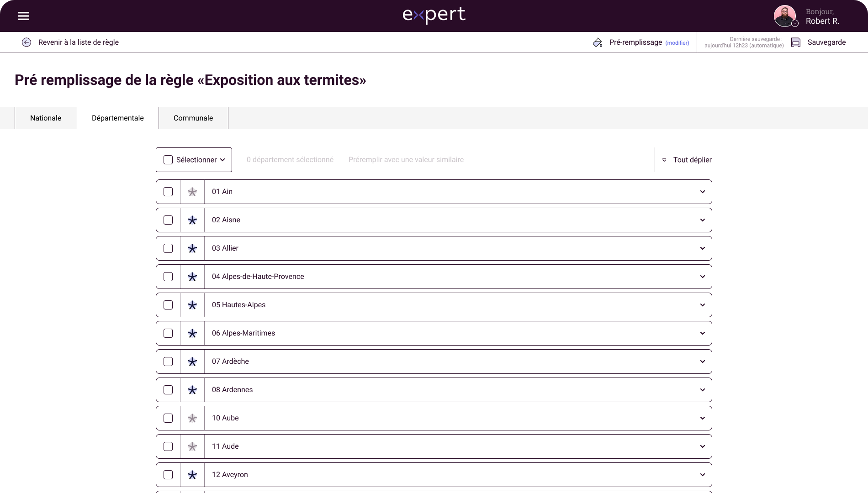The width and height of the screenshot is (868, 493).
Task: Switch to the Nationale tab
Action: click(x=46, y=118)
